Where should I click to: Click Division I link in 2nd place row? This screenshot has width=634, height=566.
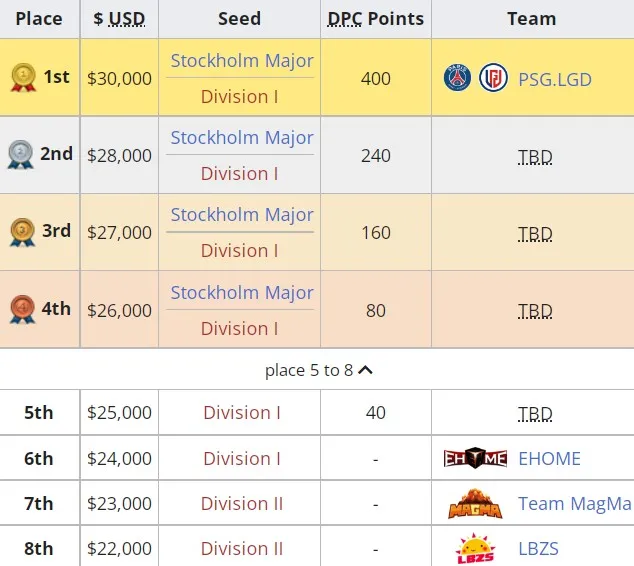[x=239, y=174]
